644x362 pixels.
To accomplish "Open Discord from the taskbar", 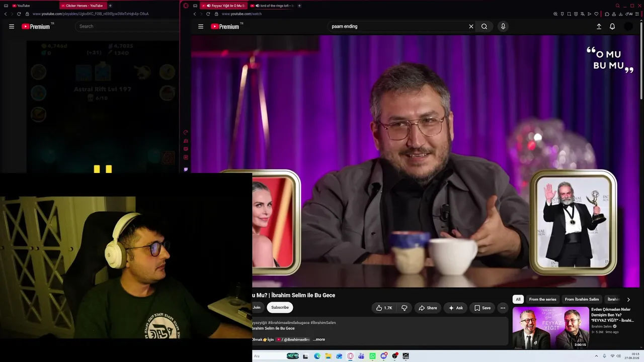I will coord(384,356).
